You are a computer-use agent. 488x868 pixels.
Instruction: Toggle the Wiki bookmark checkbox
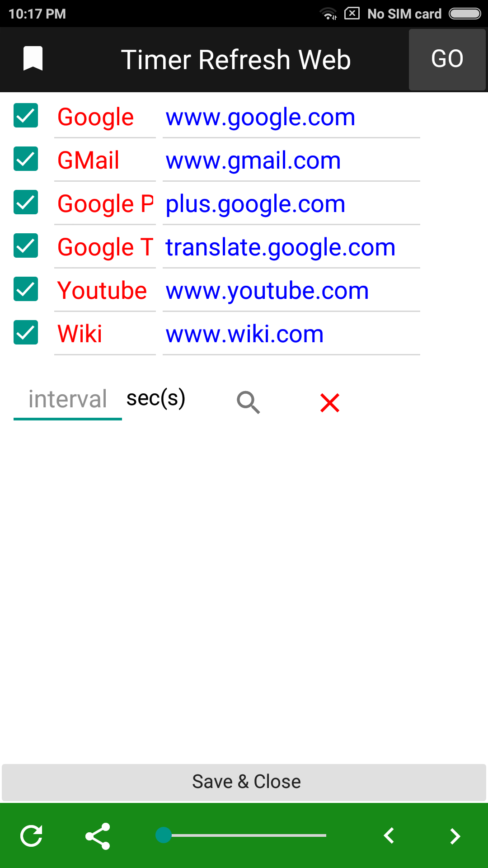click(x=26, y=333)
